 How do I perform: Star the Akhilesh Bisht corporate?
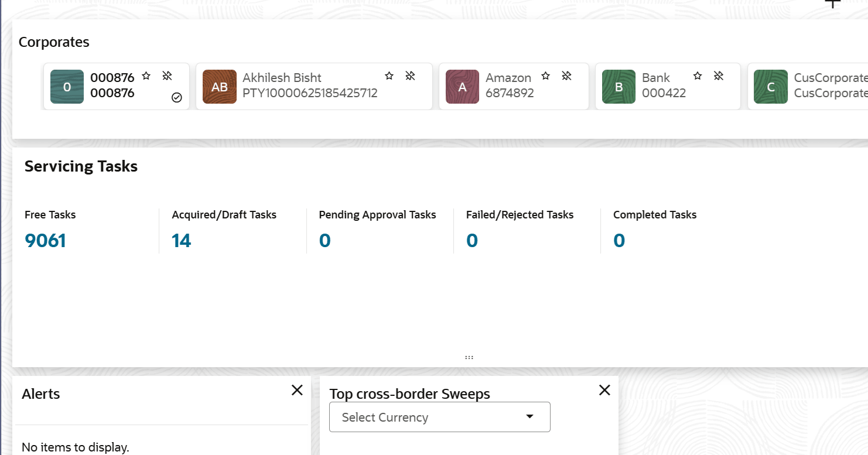tap(389, 76)
